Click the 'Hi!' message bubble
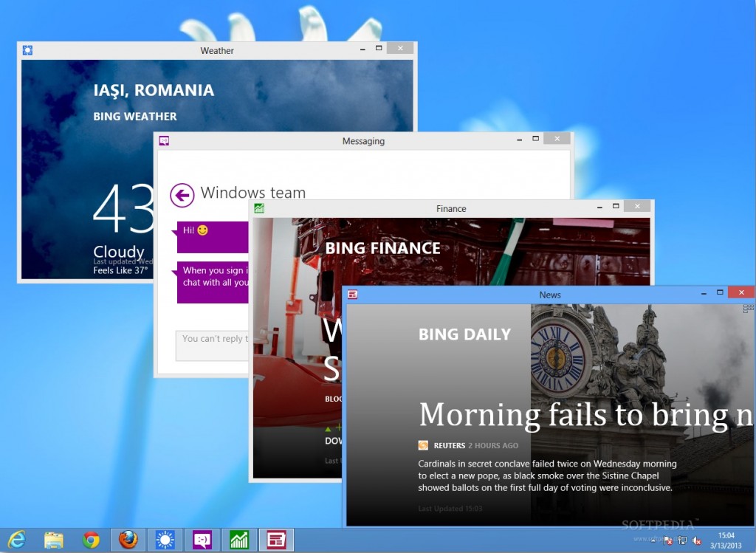 point(213,237)
